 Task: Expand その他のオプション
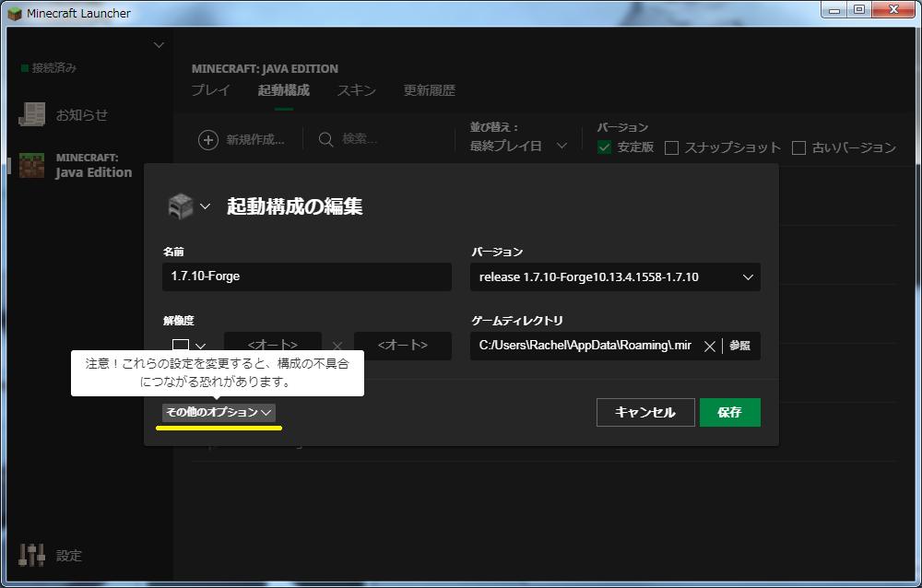(x=219, y=412)
